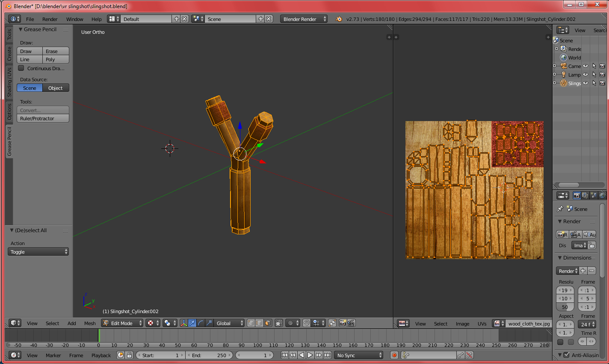609x364 pixels.
Task: Play animation forward
Action: pos(310,355)
